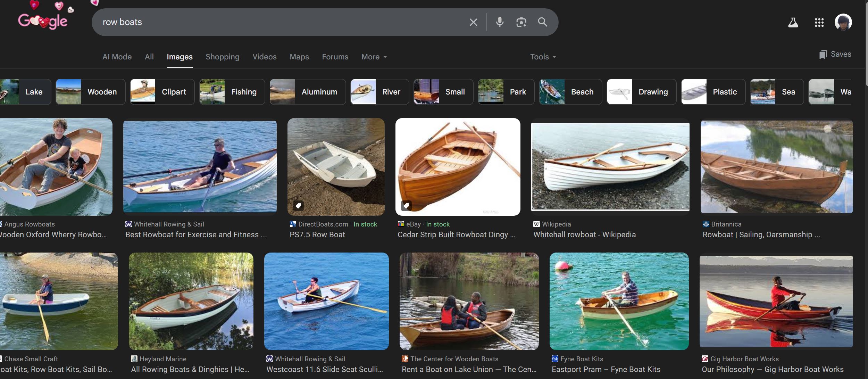Open the Google account profile picture

click(x=843, y=23)
